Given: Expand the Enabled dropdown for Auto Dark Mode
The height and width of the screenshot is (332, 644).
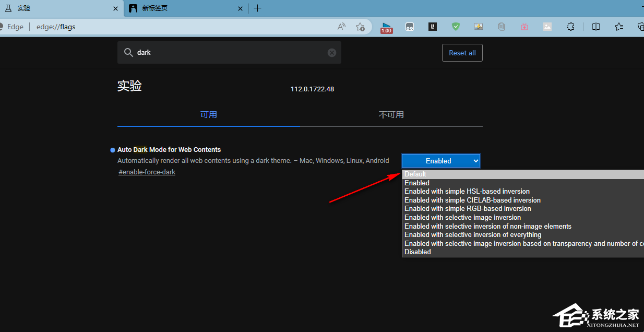Looking at the screenshot, I should (x=440, y=161).
